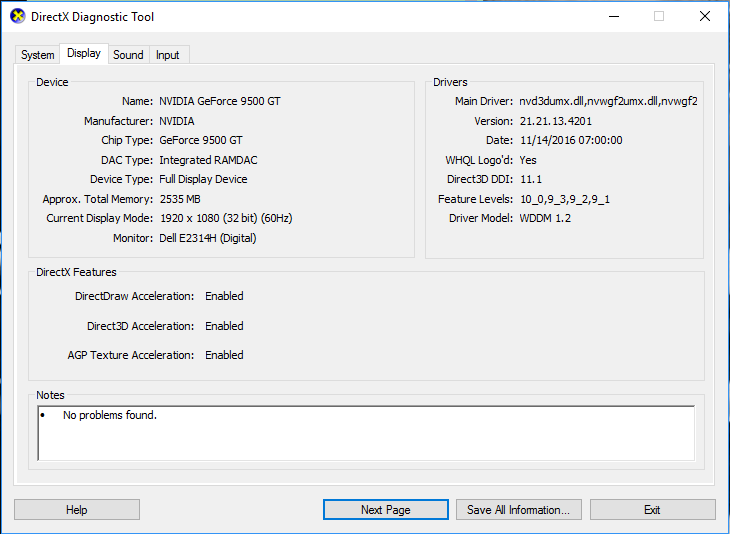Screen dimensions: 730x534
Task: Click the driver date '11/14/2016 07:00:00'
Action: click(x=571, y=140)
